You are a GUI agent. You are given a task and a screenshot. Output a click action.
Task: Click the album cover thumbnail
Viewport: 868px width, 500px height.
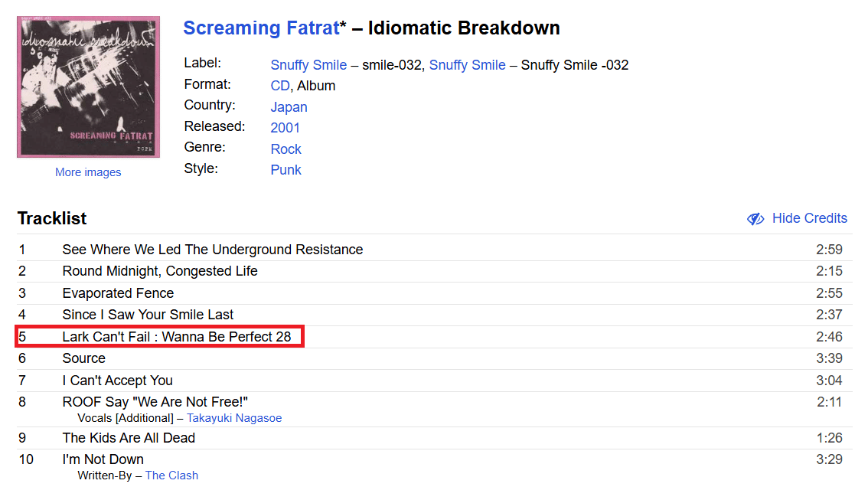point(88,87)
